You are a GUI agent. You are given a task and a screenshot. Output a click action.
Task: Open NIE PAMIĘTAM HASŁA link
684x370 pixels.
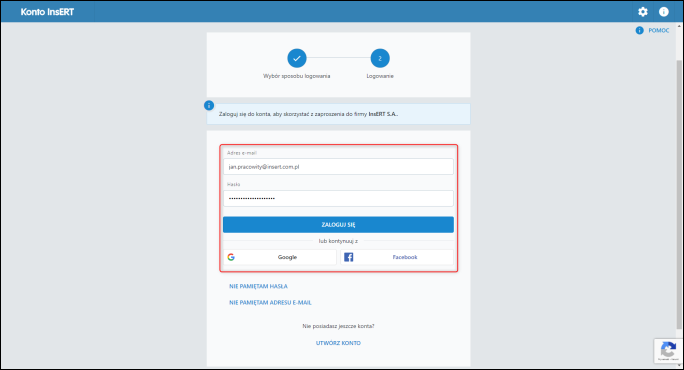(258, 286)
